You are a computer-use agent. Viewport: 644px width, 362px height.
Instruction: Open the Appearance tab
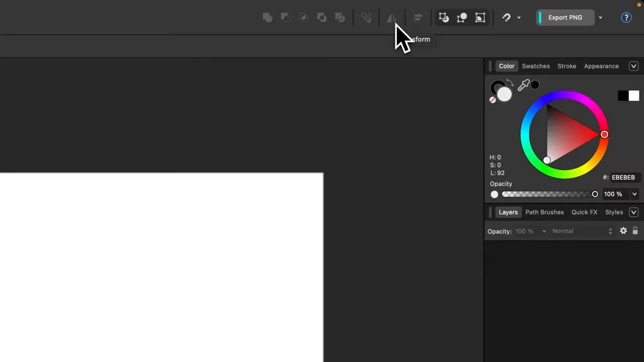pyautogui.click(x=601, y=66)
